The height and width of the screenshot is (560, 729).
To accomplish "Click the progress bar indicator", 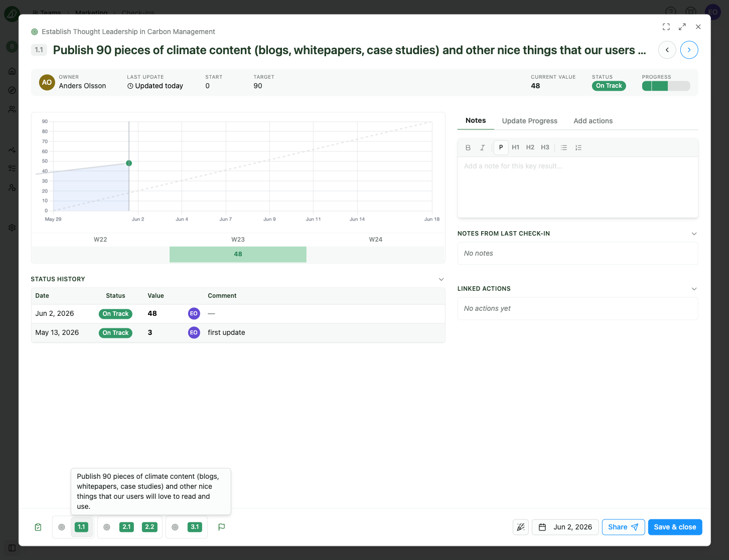I will tap(666, 86).
